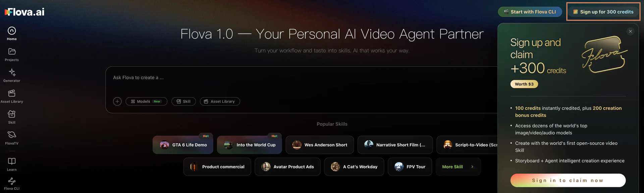Viewport: 644px width, 193px height.
Task: Open Skill in the sidebar
Action: pos(12,117)
